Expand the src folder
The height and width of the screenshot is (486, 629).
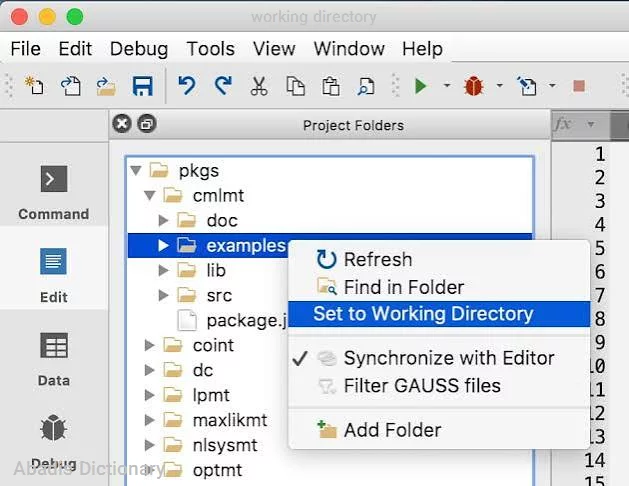163,295
